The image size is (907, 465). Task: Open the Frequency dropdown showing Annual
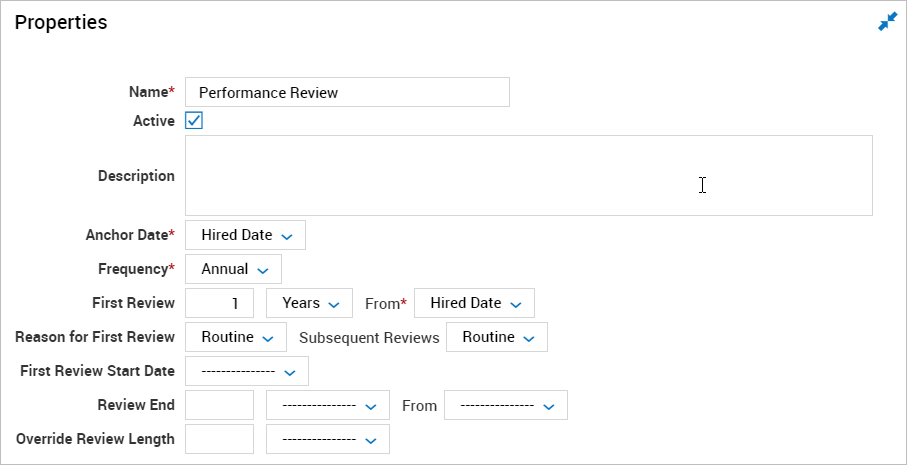click(x=233, y=269)
